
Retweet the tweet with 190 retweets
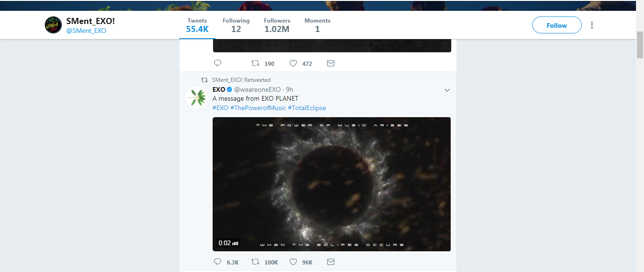(255, 63)
